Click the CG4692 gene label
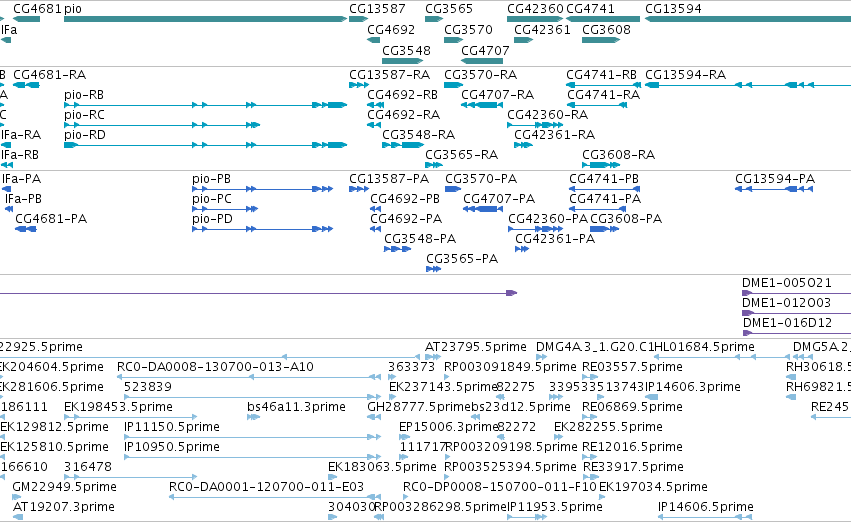 pos(391,29)
